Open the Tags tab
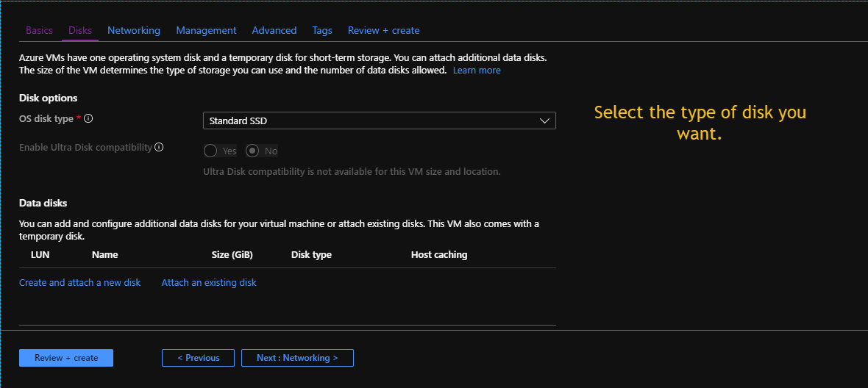This screenshot has width=868, height=388. [322, 30]
